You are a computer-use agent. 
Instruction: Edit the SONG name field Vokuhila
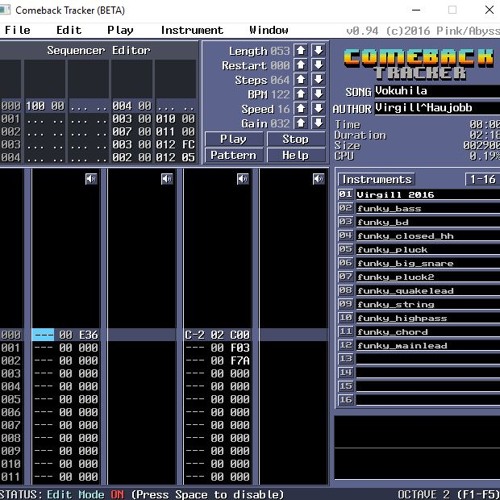pyautogui.click(x=437, y=91)
